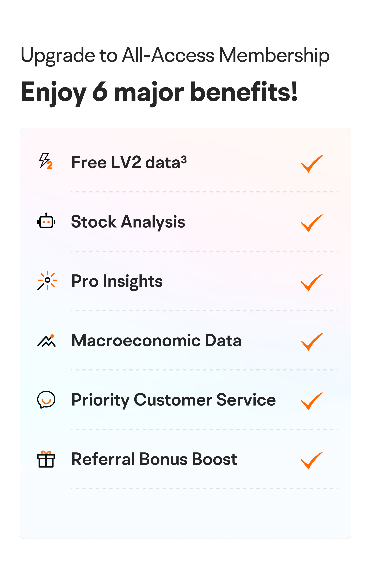Click the checkmark beside Free LV2 data
This screenshot has height=588, width=371.
(x=312, y=164)
